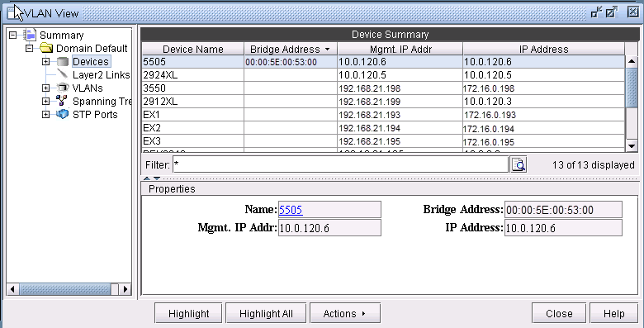
Task: Select Summary in the tree
Action: (62, 36)
